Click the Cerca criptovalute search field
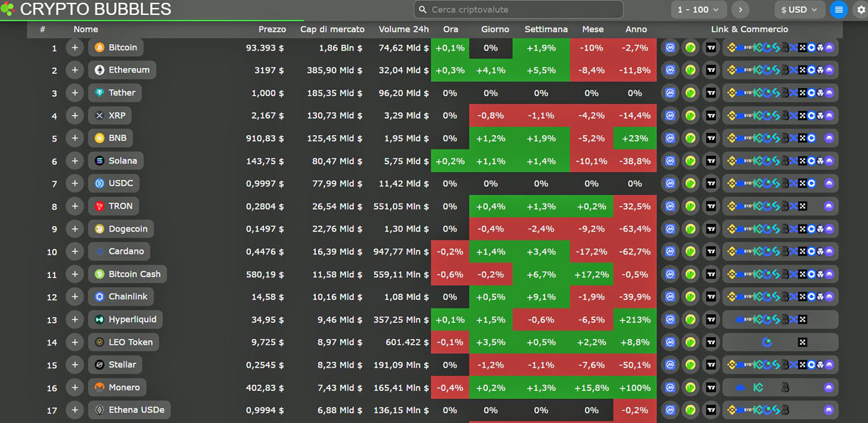Image resolution: width=868 pixels, height=423 pixels. 519,10
